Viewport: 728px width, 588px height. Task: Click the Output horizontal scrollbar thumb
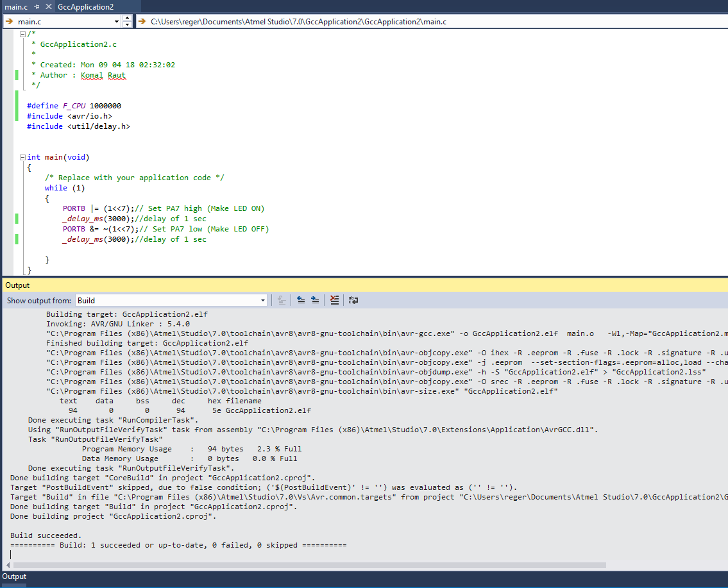pos(310,566)
